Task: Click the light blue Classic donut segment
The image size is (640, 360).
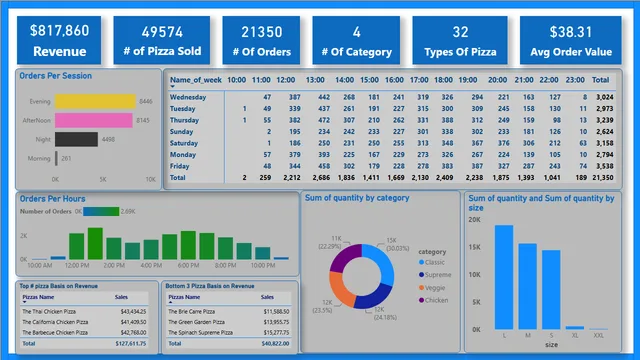Action: tap(383, 262)
